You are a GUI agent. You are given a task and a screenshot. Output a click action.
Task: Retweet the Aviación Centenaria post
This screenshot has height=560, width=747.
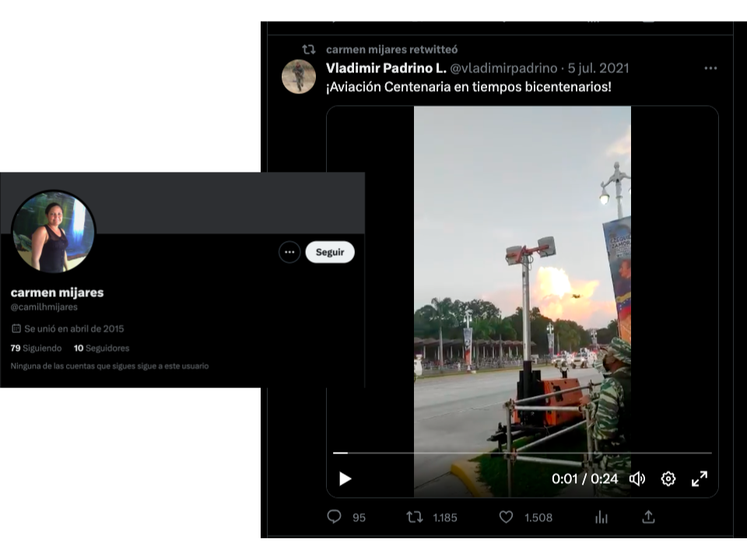[x=415, y=517]
